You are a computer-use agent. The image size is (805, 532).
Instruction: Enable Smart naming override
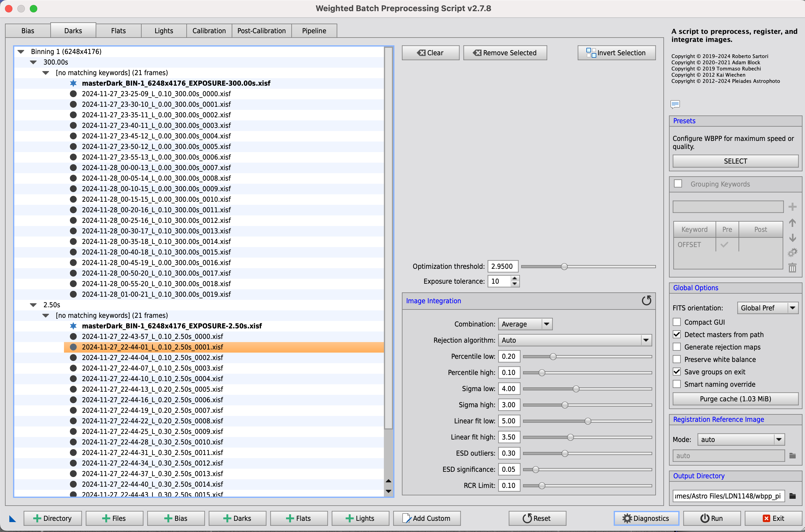click(677, 384)
